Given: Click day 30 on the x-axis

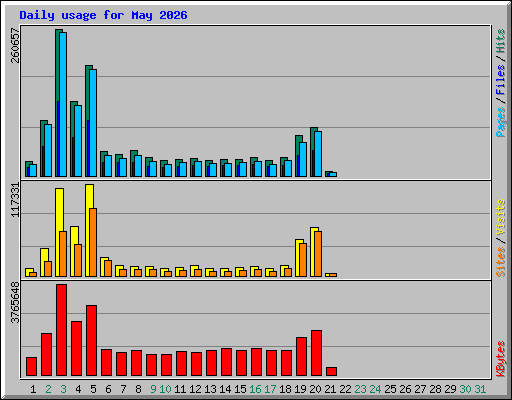Looking at the screenshot, I should [465, 389].
